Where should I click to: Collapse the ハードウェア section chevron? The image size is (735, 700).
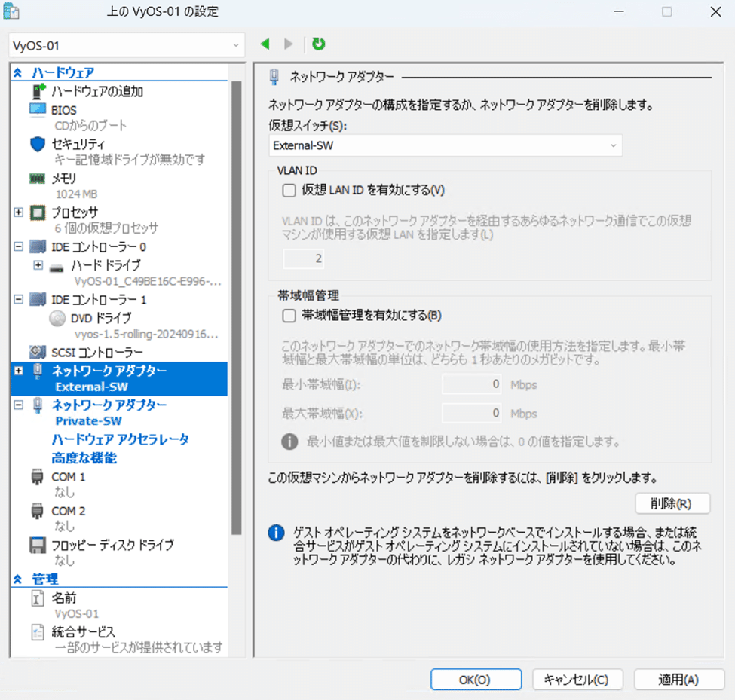(x=18, y=72)
